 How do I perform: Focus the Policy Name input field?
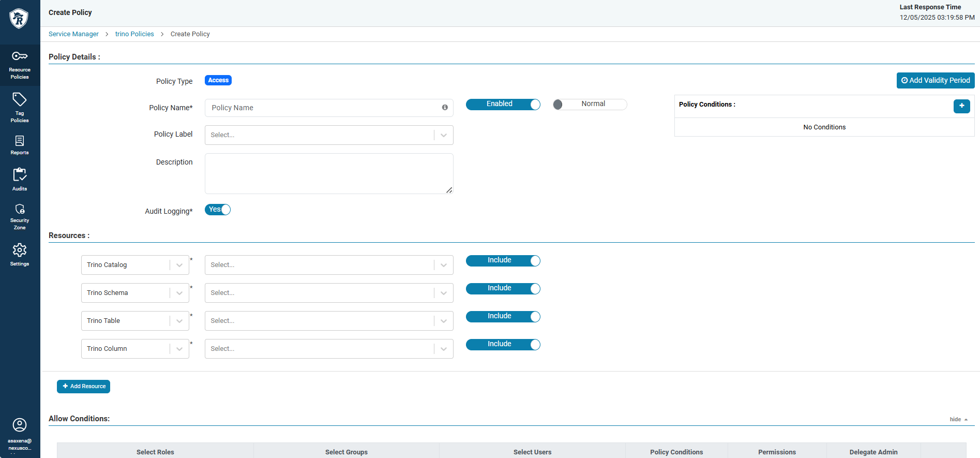(329, 108)
